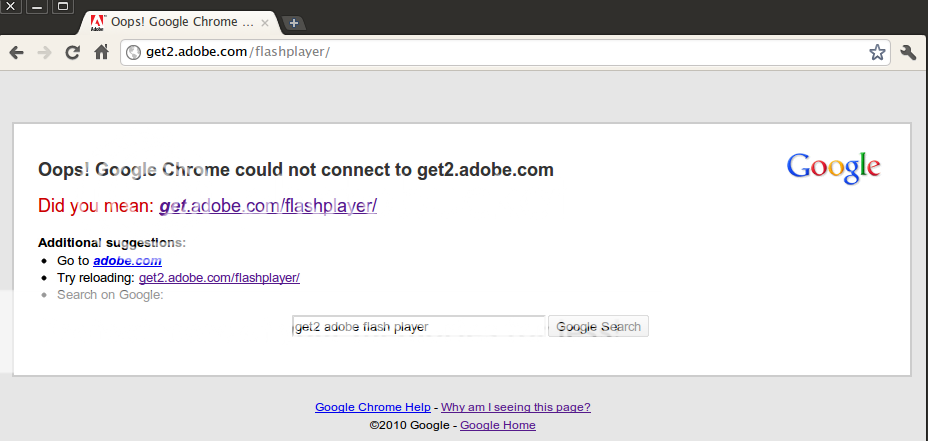Click the forward navigation arrow

point(44,53)
